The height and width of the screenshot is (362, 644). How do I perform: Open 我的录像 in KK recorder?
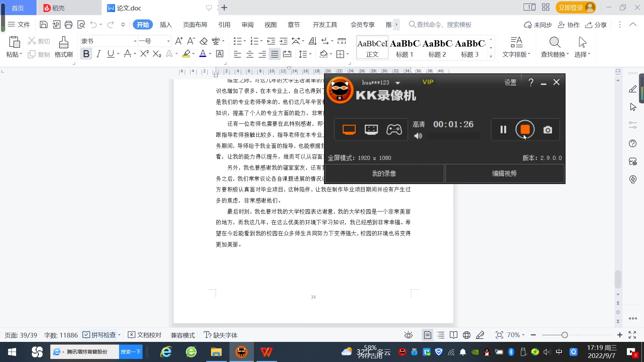(x=384, y=173)
